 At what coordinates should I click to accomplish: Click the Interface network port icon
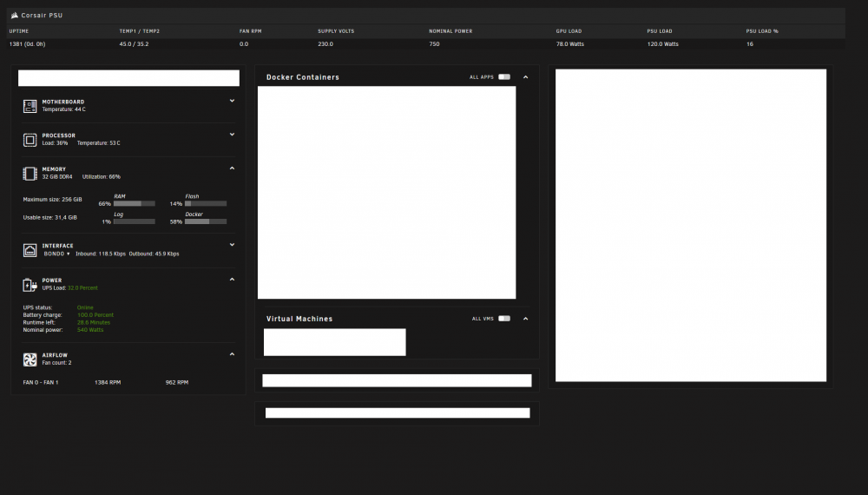pyautogui.click(x=30, y=250)
